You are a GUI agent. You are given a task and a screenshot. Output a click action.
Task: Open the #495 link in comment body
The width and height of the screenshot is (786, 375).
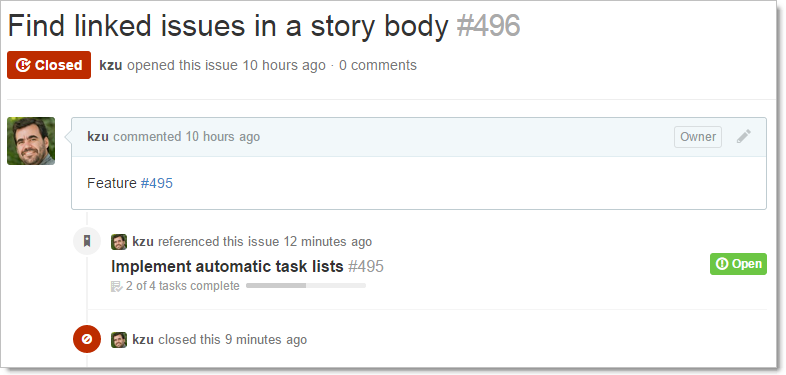[156, 183]
